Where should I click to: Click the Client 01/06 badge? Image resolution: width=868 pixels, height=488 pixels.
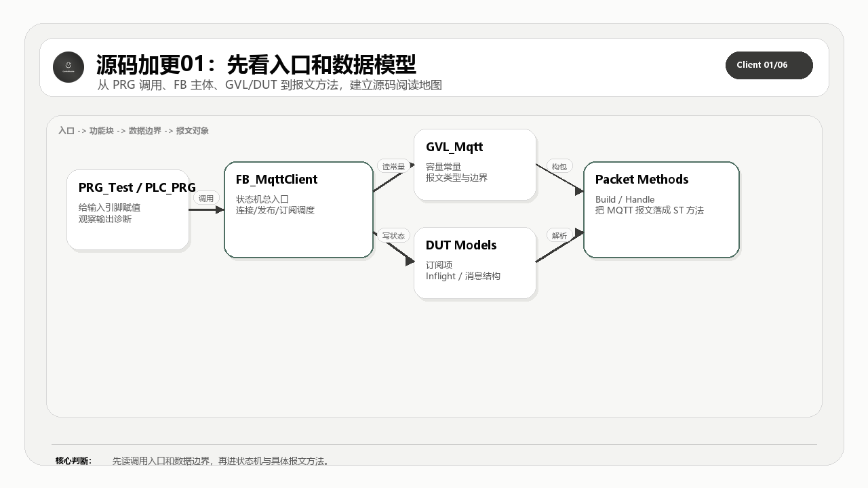769,65
